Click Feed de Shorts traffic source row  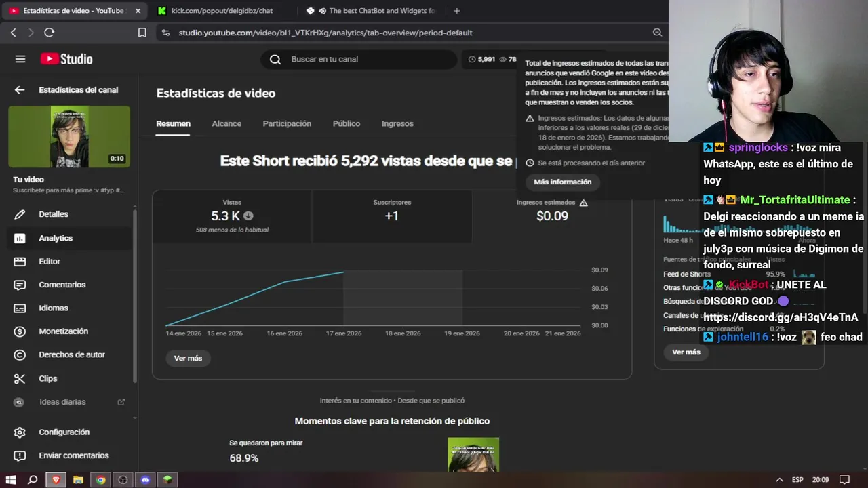pos(739,274)
